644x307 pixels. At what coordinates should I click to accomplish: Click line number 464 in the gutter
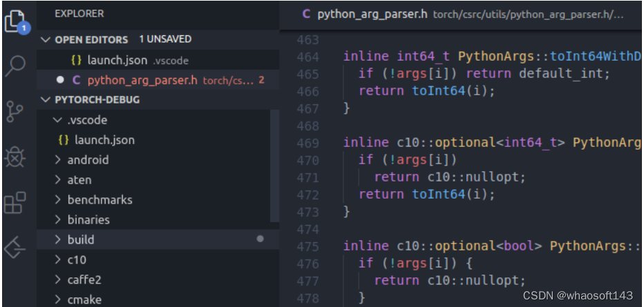tap(307, 57)
